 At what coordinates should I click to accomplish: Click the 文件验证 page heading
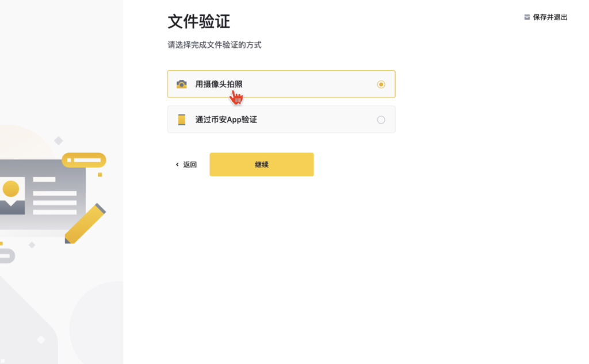198,21
